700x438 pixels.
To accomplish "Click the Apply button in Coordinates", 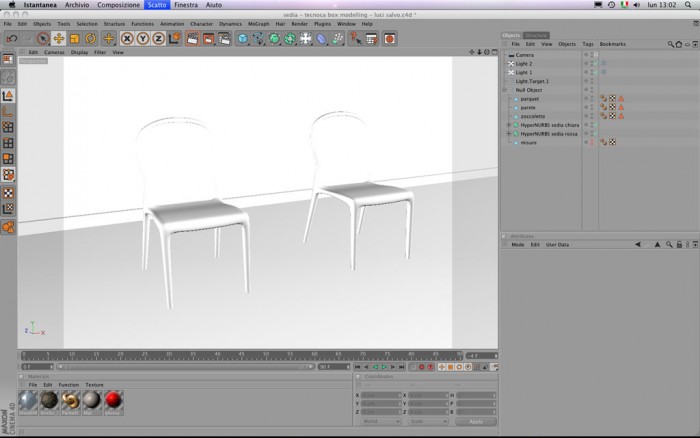I will pyautogui.click(x=476, y=421).
